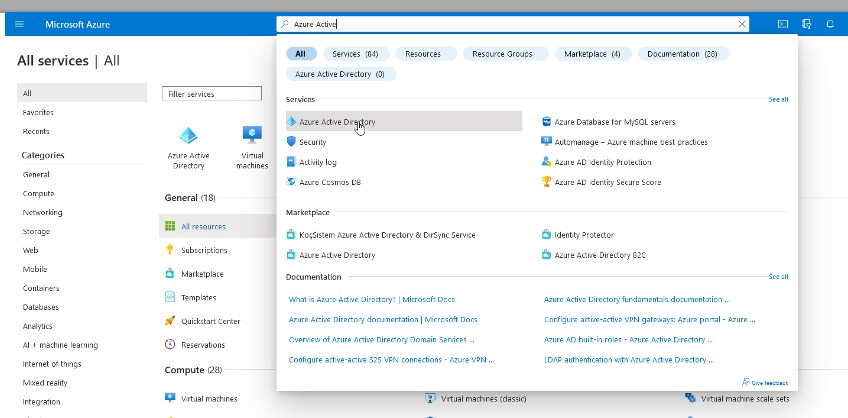Open Cloud Shell from the top bar
This screenshot has width=848, height=418.
(x=783, y=24)
